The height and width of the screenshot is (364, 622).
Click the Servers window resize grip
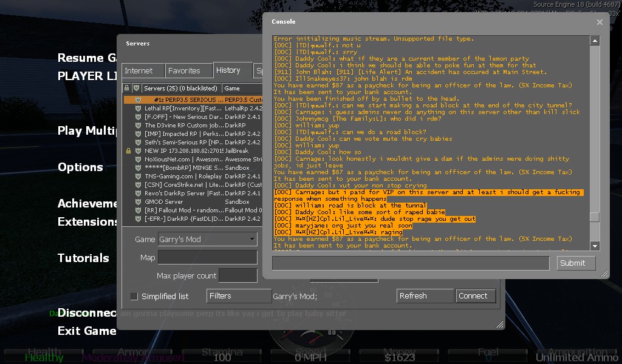[x=500, y=325]
